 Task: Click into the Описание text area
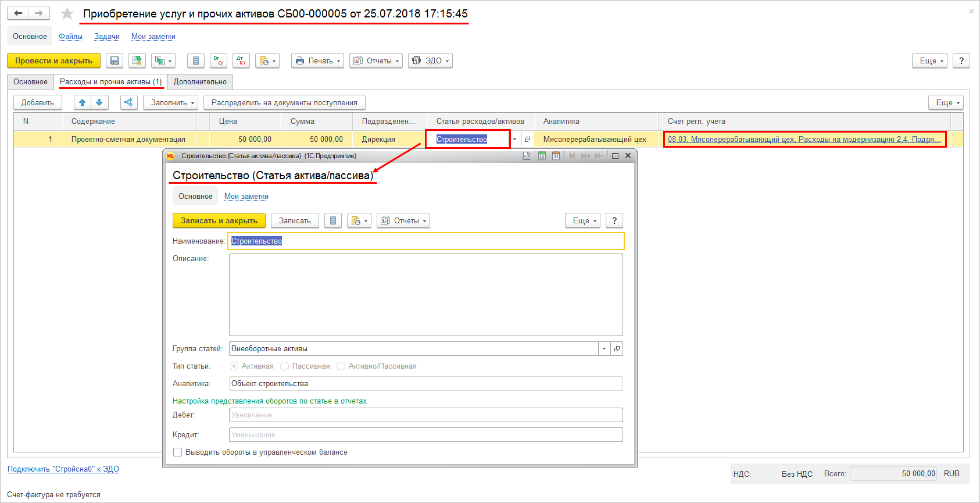pos(426,295)
